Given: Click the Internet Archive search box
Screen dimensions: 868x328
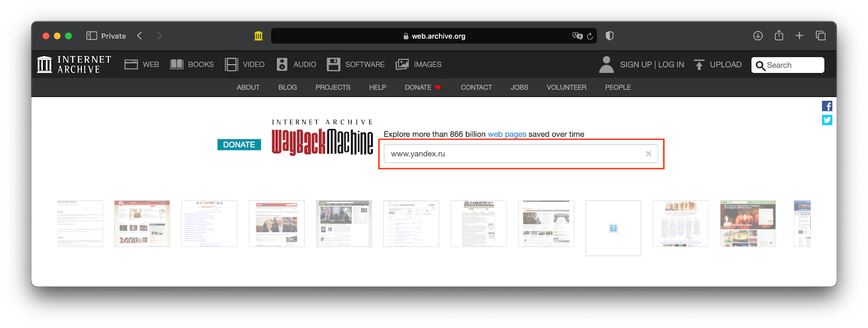Looking at the screenshot, I should point(792,65).
